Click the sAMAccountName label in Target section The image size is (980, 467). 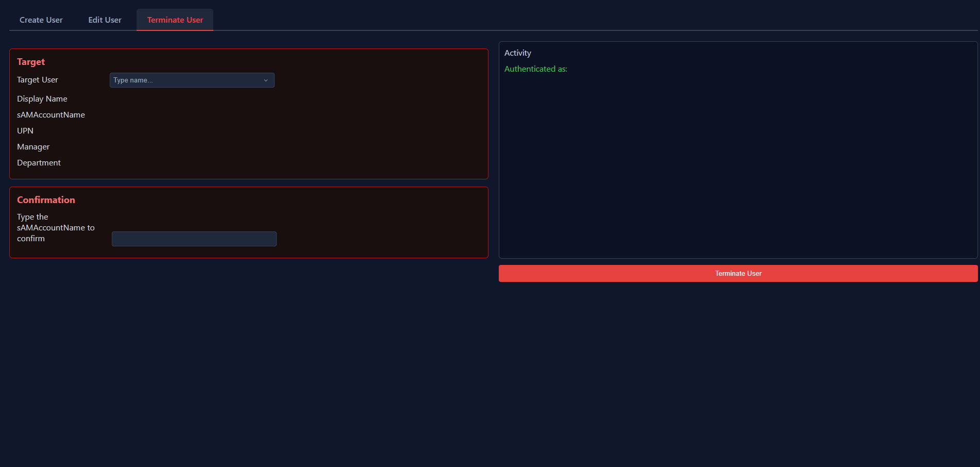pos(51,115)
